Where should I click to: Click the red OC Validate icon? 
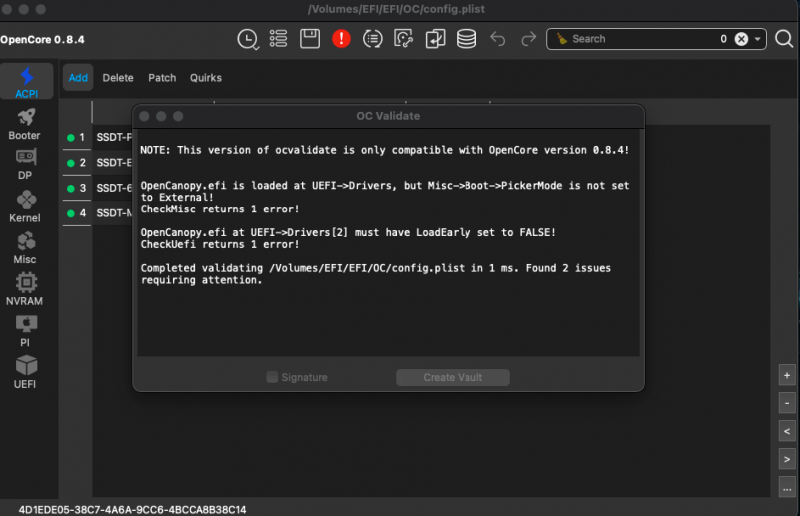(342, 39)
